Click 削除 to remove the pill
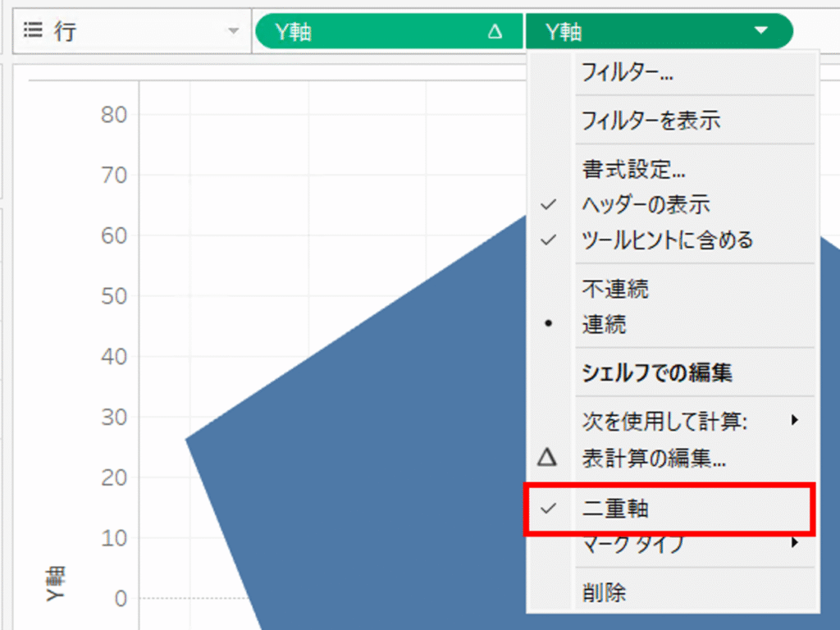 click(x=604, y=591)
